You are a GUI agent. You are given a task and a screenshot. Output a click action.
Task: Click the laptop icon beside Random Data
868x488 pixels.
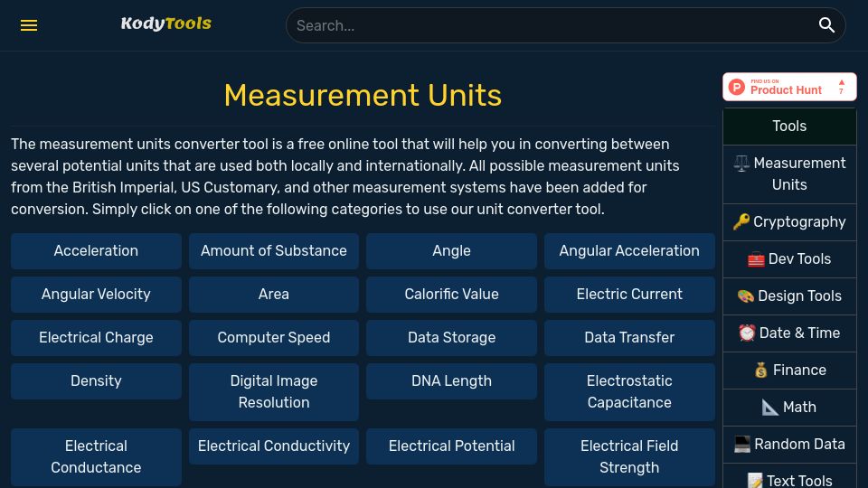coord(741,445)
